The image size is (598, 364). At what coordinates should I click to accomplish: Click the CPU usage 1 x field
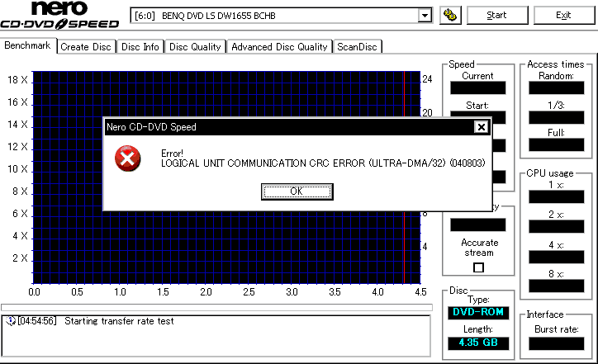pyautogui.click(x=557, y=196)
